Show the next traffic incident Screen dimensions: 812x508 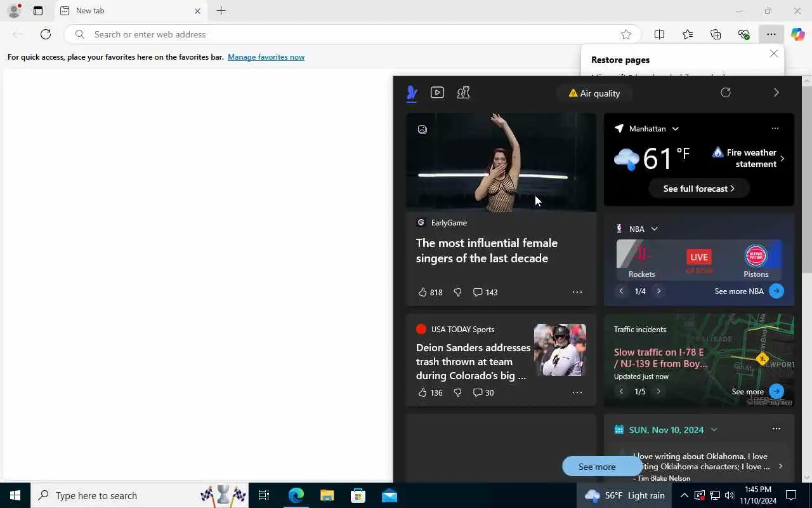pos(658,391)
